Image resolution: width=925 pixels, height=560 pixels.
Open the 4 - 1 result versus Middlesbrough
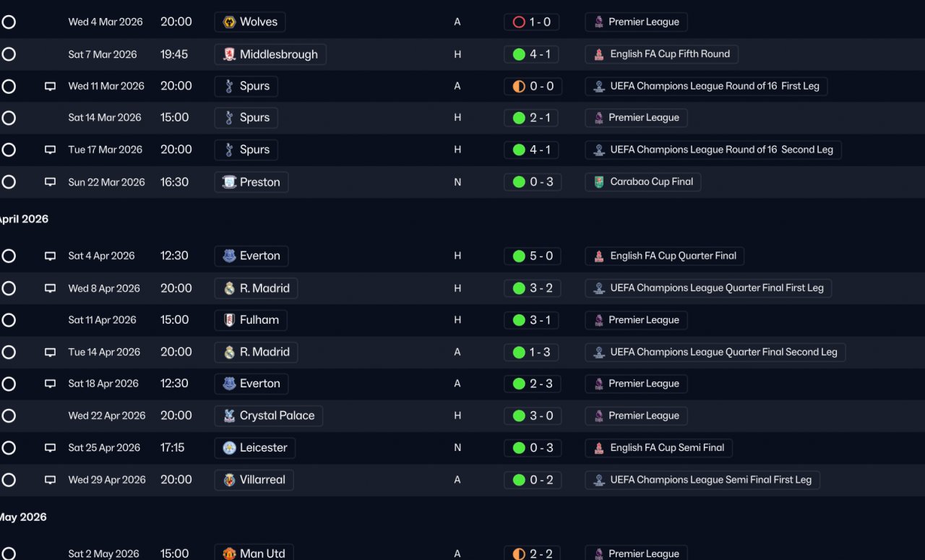[533, 54]
